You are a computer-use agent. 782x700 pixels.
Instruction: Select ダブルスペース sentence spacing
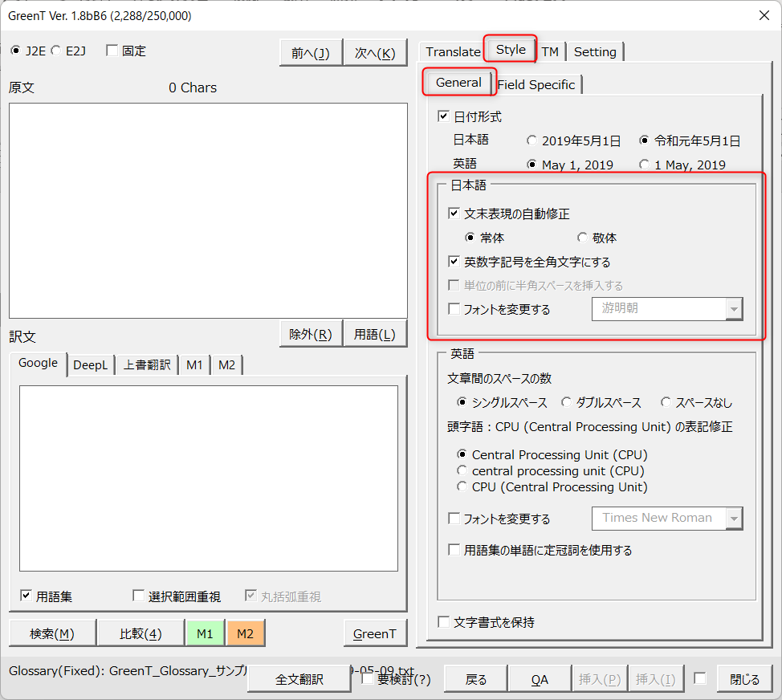[567, 402]
